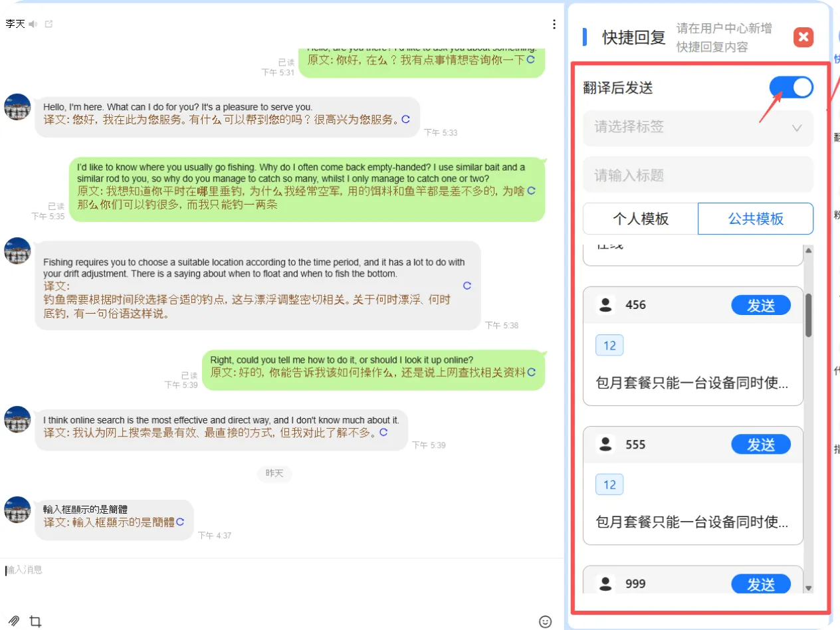The height and width of the screenshot is (630, 840).
Task: Switch to the 公共模板 tab
Action: 756,219
